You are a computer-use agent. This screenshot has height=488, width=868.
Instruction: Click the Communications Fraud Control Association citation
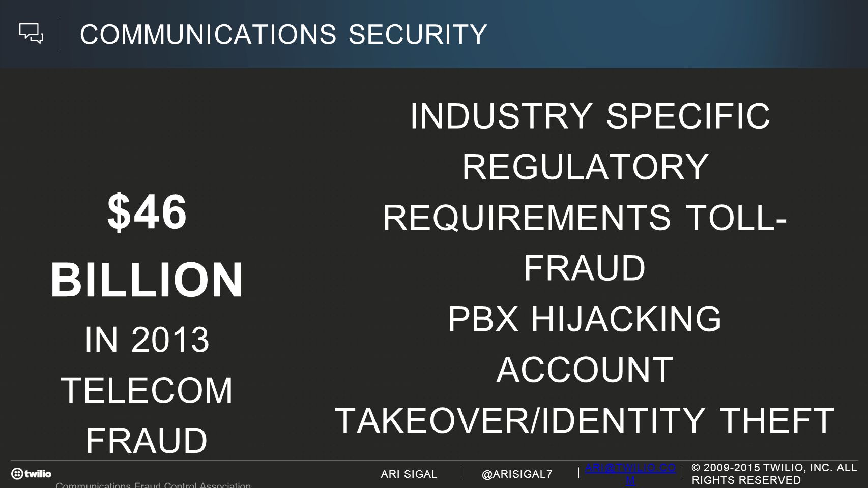153,485
